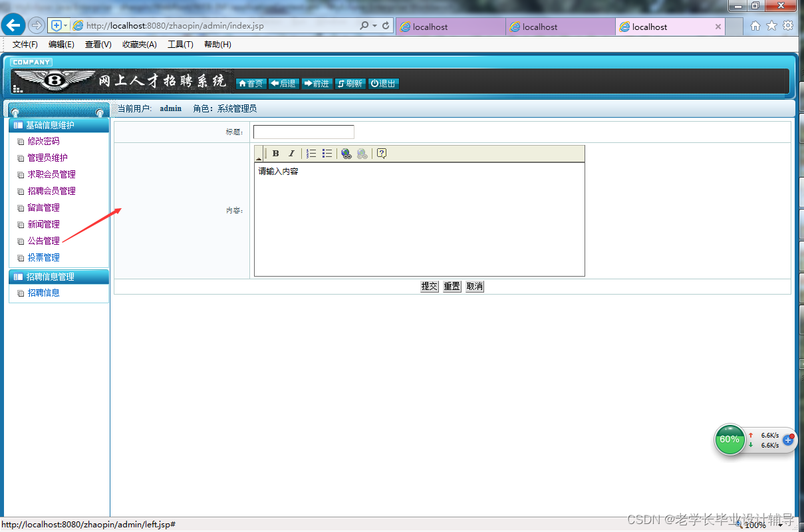The width and height of the screenshot is (804, 532).
Task: Click the 刷新 refresh icon button
Action: coord(350,83)
